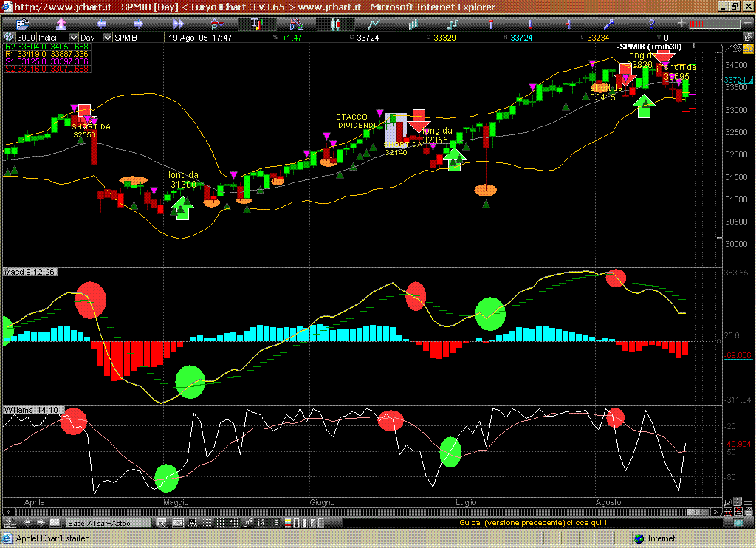Open help with the question mark icon
Screen dimensions: 756x548
pyautogui.click(x=651, y=24)
